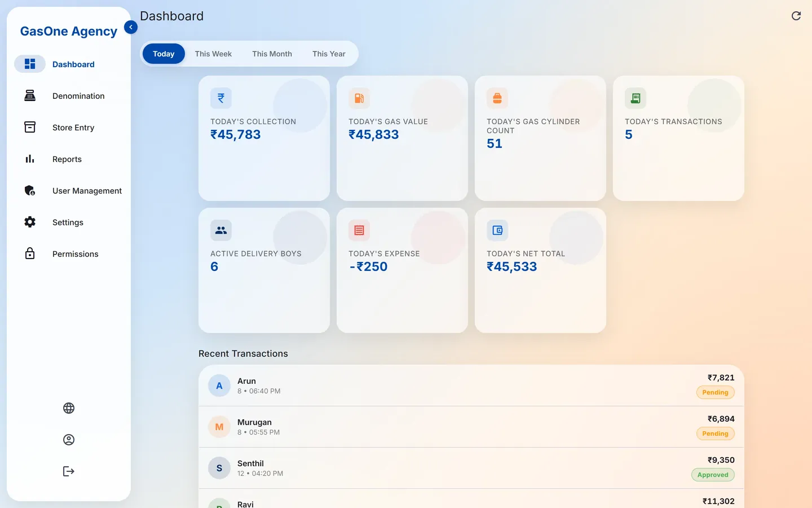Click the cylinder icon on Gas Cylinder Count card

pyautogui.click(x=497, y=98)
